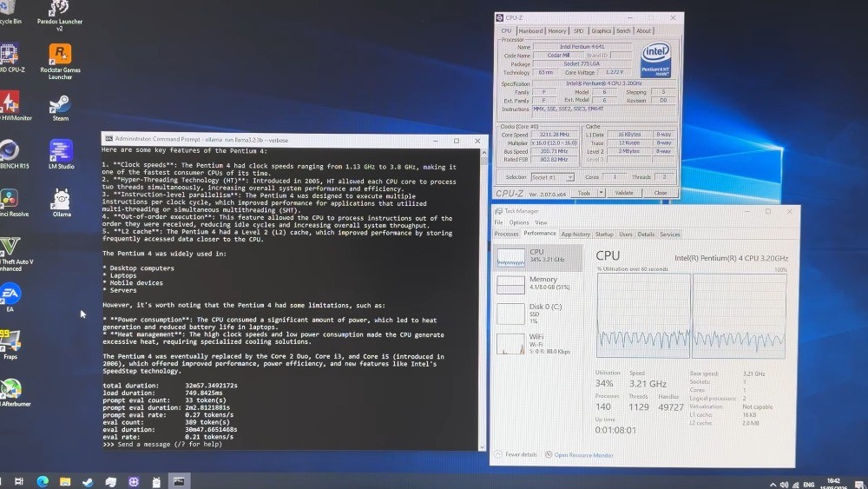Select the CPU tab in CPU-Z
868x489 pixels.
tap(506, 31)
